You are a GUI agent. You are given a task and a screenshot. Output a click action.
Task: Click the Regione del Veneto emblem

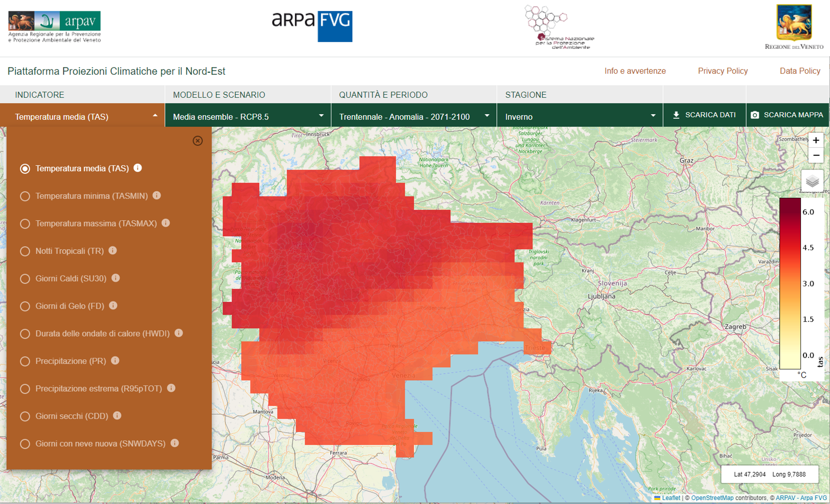tap(794, 27)
